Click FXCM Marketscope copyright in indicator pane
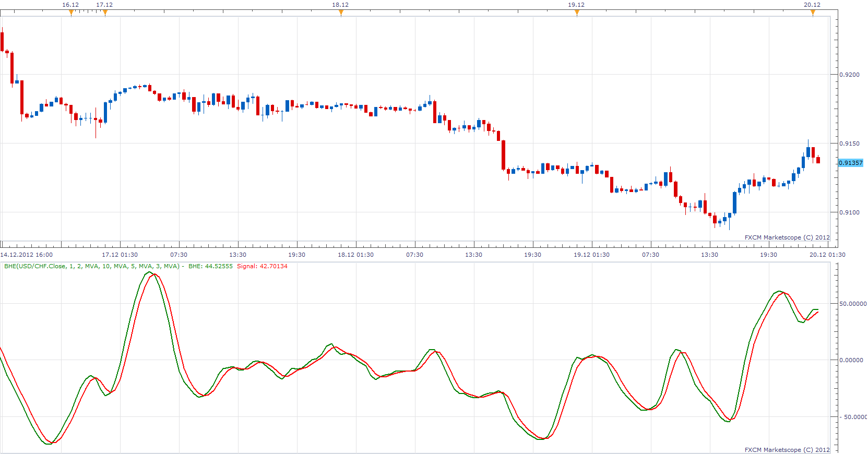Screen dimensions: 868x454 point(787,450)
